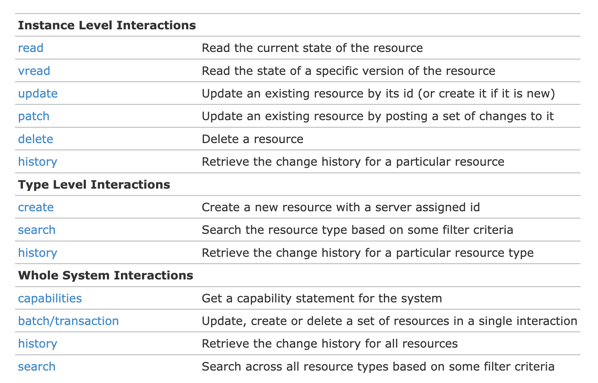This screenshot has width=598, height=383.
Task: Click the Type Level Interactions heading
Action: click(94, 185)
